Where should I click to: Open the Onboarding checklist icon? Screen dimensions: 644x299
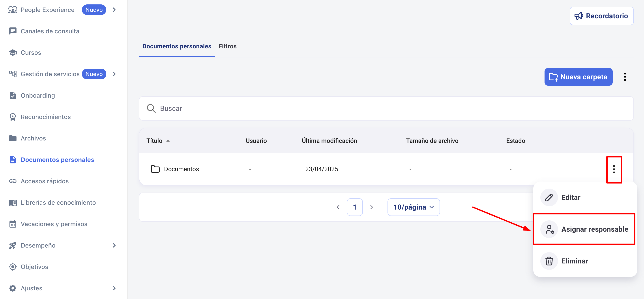pos(13,95)
